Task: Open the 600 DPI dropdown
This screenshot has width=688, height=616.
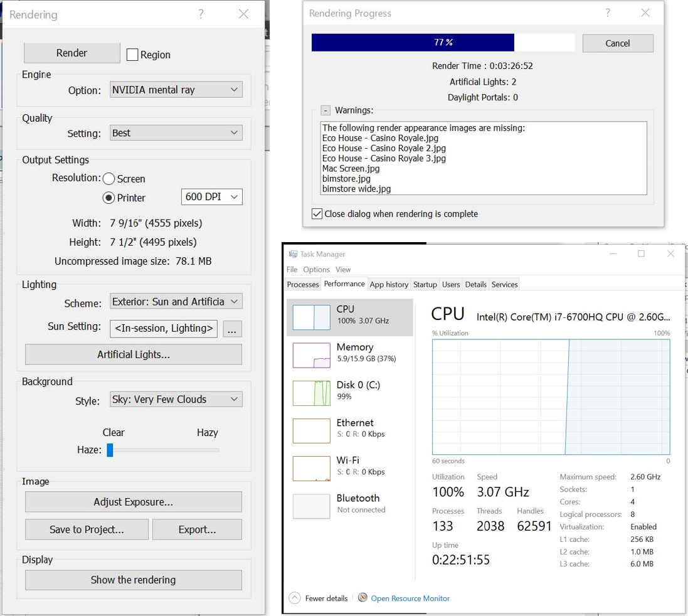Action: tap(211, 197)
